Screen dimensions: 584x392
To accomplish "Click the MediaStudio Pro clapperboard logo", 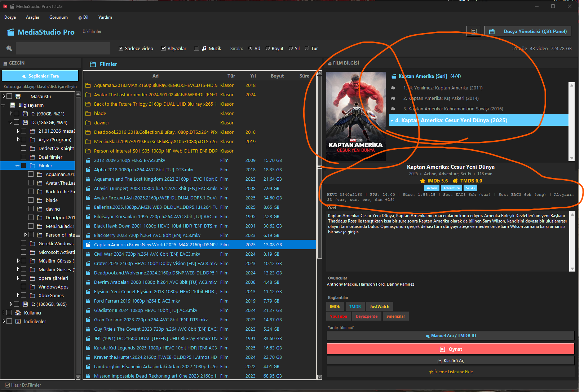I will (x=11, y=32).
